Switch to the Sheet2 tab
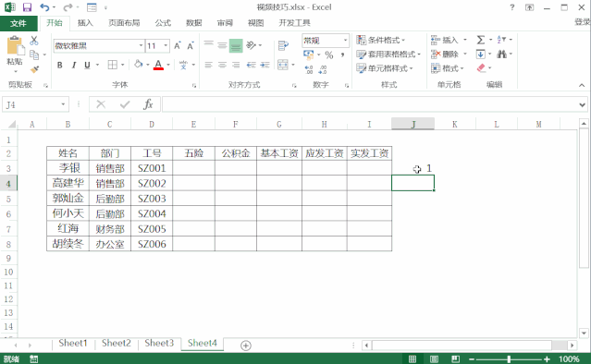 tap(117, 343)
